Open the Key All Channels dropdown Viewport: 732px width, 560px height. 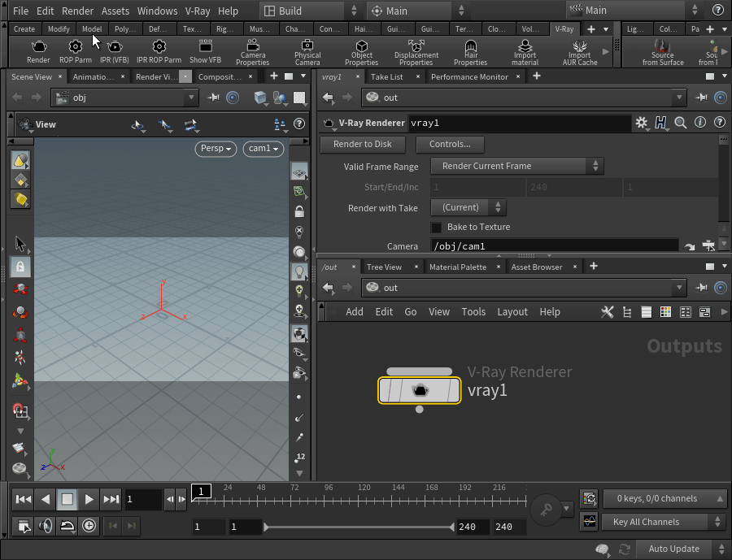tap(663, 522)
